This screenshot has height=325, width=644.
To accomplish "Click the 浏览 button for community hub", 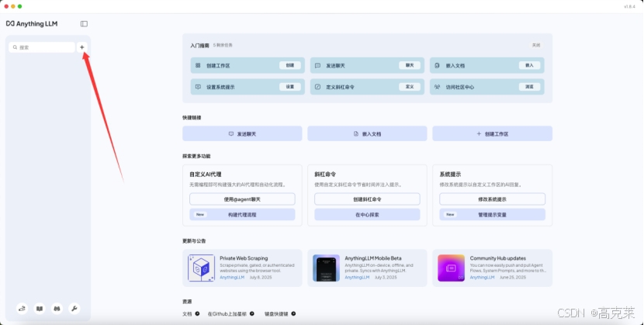I will tap(529, 87).
